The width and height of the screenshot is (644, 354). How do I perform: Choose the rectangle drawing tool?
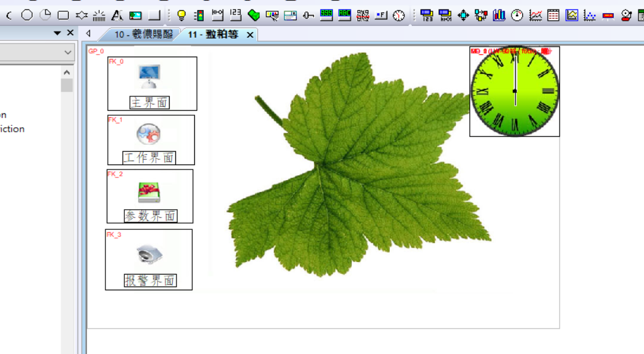point(63,15)
